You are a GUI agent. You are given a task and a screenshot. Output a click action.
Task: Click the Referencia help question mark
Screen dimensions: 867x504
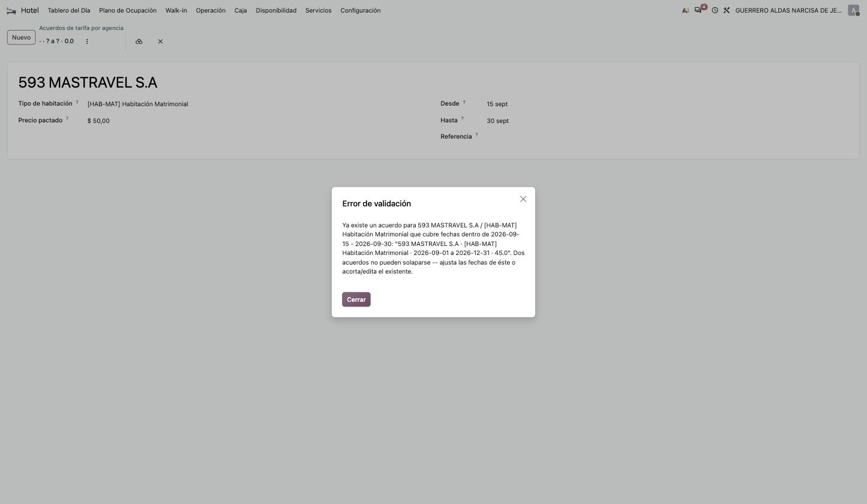pos(476,135)
